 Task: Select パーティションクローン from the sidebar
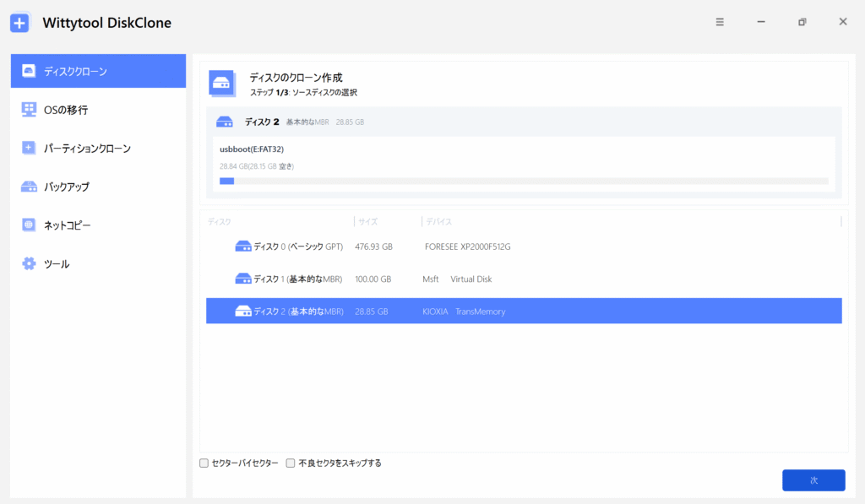pos(98,148)
